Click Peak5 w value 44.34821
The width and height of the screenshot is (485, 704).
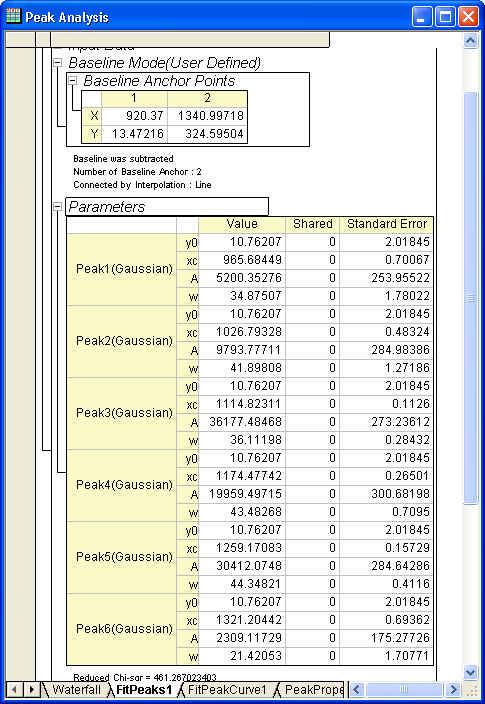tap(242, 584)
